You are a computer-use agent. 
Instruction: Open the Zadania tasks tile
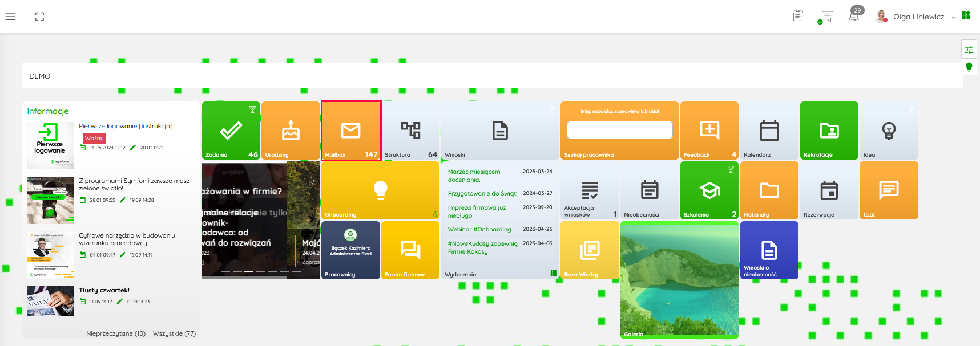pos(231,131)
